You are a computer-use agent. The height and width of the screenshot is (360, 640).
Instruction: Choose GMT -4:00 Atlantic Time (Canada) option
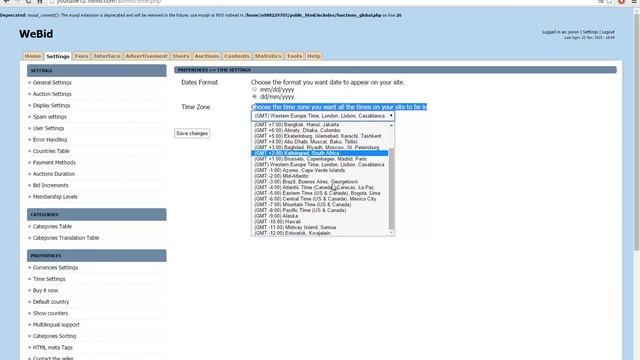(320, 187)
